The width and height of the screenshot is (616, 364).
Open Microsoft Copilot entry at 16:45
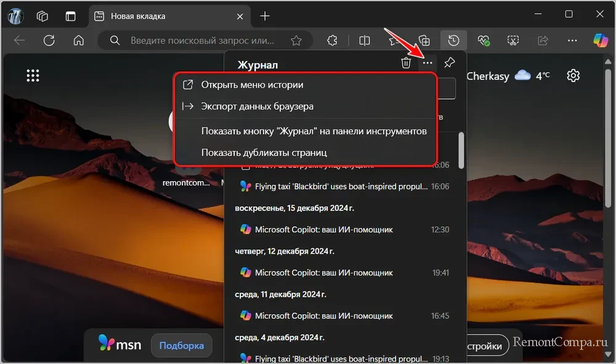[x=344, y=316]
